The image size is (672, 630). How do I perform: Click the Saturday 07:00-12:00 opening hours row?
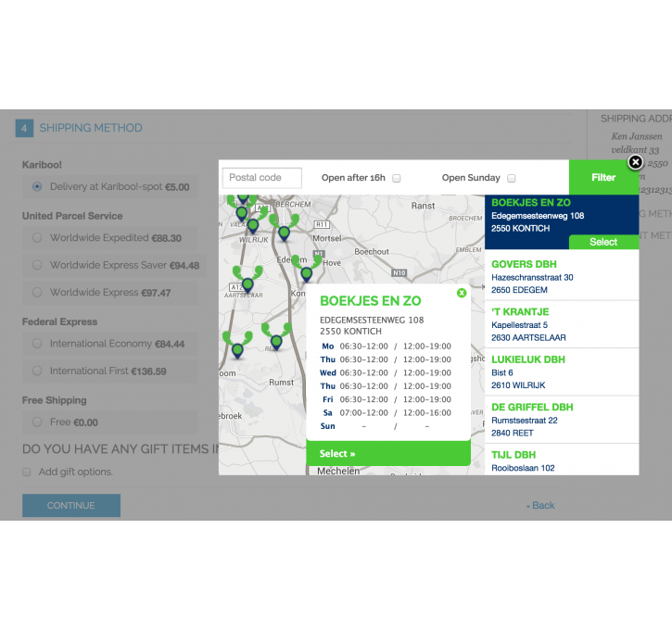click(x=386, y=413)
